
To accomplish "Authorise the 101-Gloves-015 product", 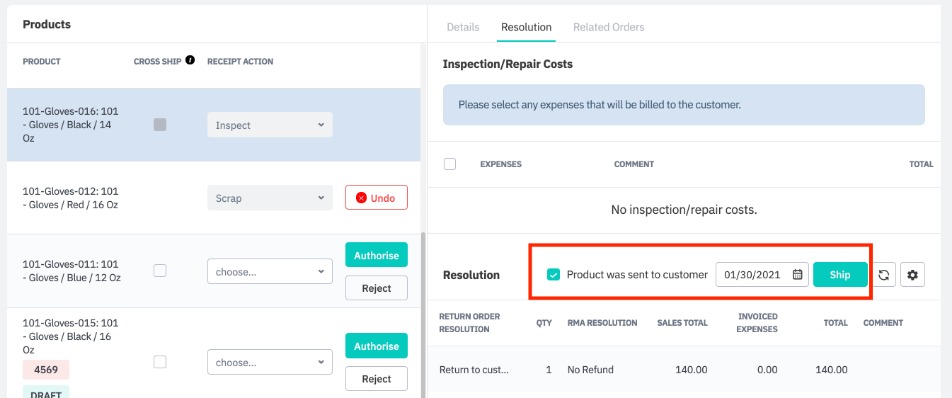I will (376, 346).
